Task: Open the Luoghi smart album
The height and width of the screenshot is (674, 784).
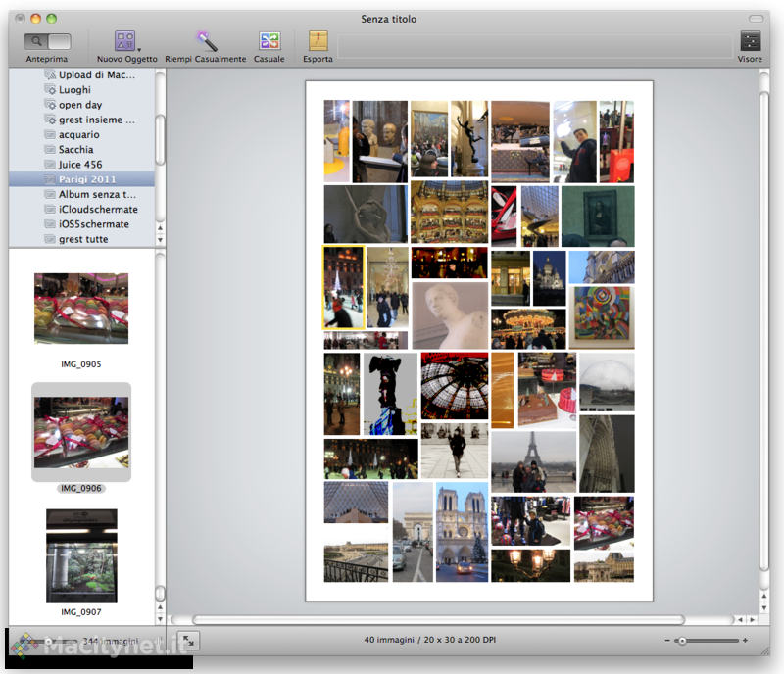Action: point(74,90)
